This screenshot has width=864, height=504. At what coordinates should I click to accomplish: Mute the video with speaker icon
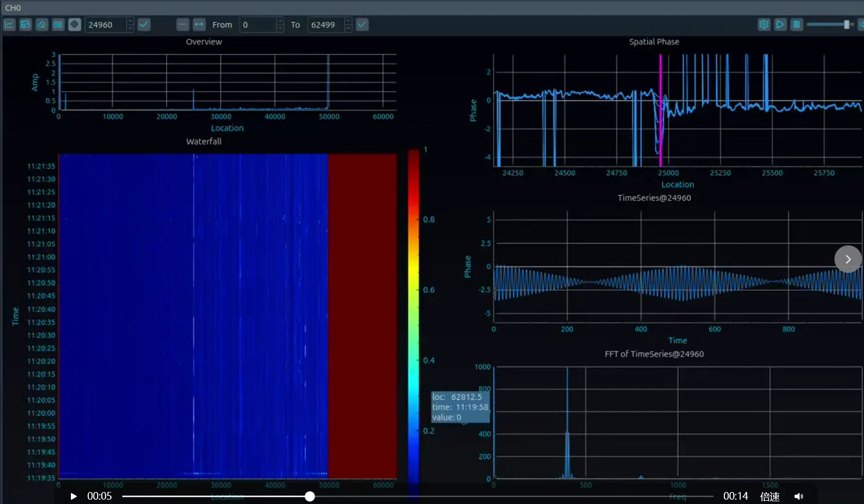pyautogui.click(x=799, y=496)
